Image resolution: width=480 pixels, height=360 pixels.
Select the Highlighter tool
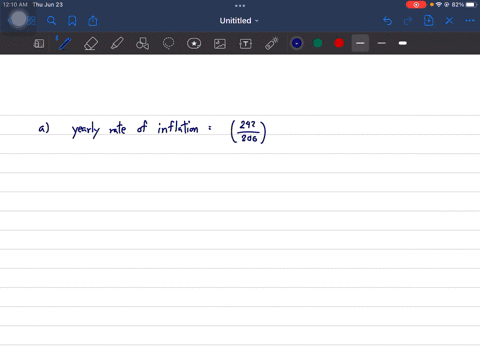(x=117, y=43)
